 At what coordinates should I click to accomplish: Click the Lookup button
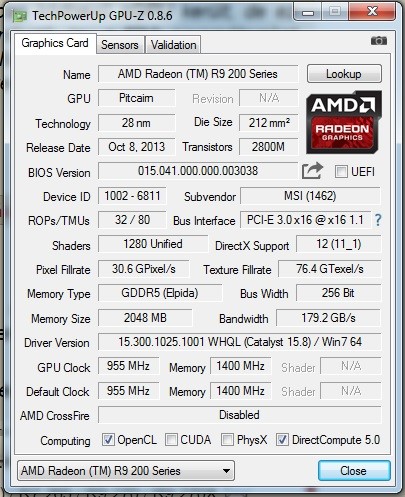(x=344, y=74)
